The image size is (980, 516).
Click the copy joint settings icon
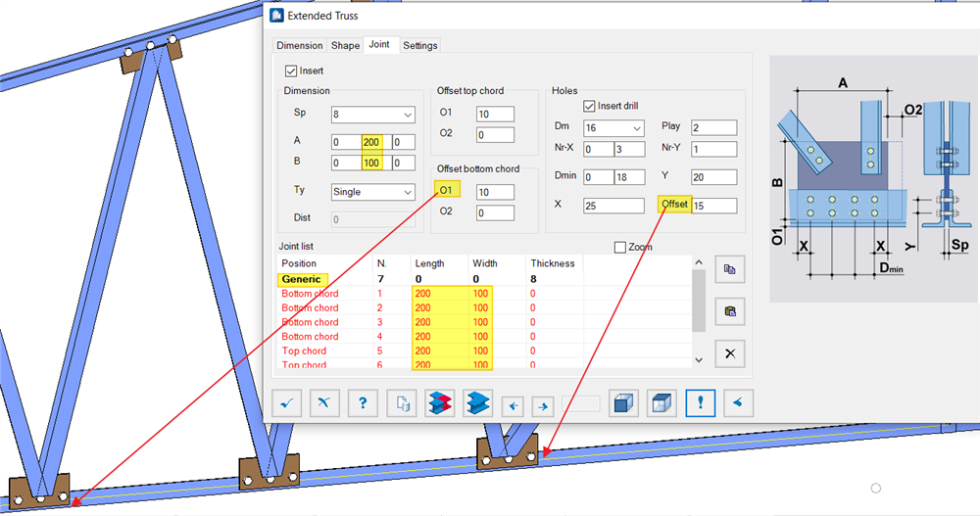tap(729, 269)
